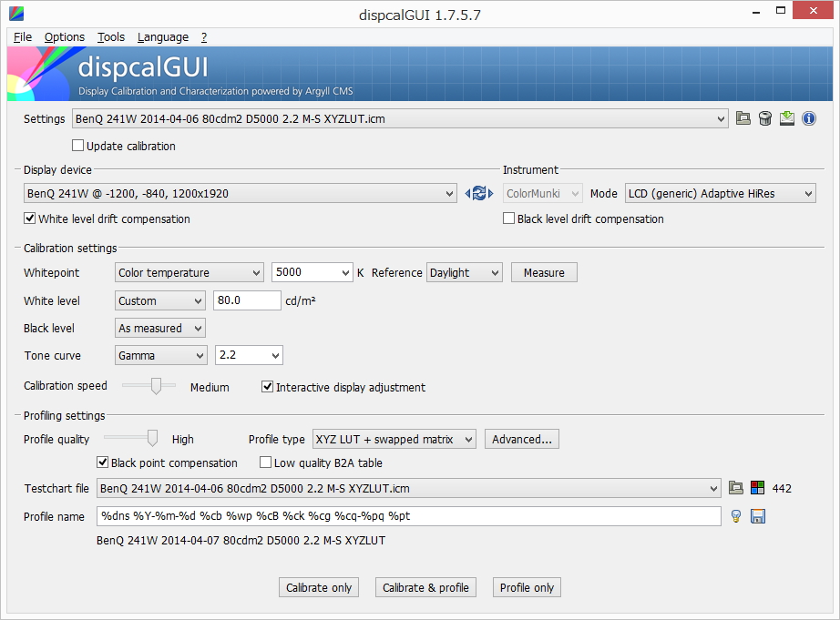Open the File menu
The height and width of the screenshot is (620, 840).
click(23, 37)
